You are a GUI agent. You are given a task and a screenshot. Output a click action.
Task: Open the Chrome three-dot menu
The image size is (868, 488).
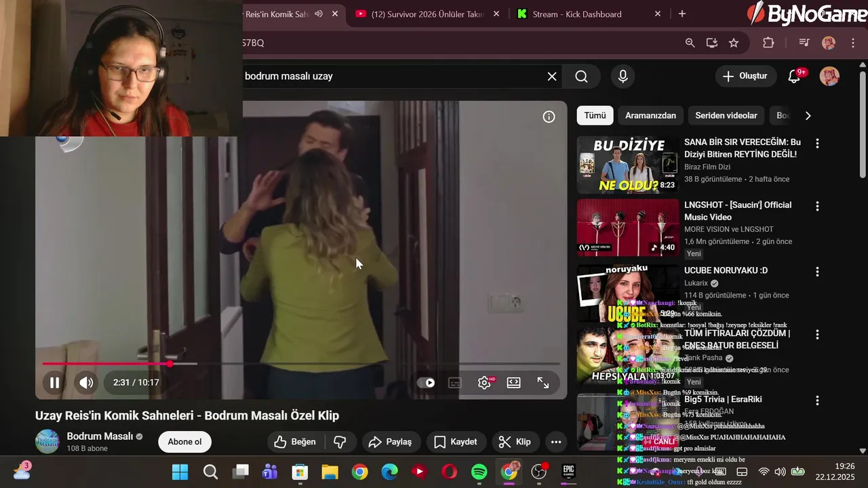pos(853,43)
